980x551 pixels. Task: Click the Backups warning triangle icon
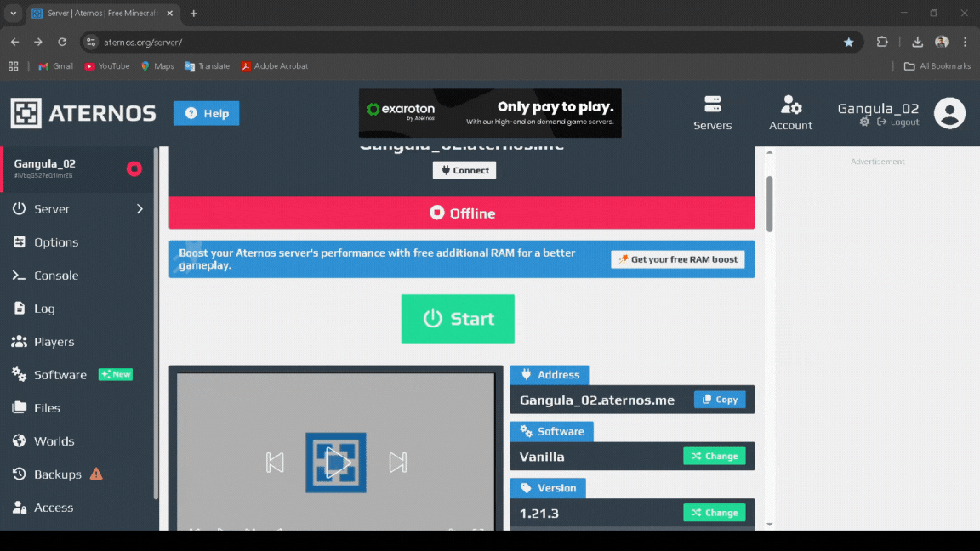click(96, 474)
